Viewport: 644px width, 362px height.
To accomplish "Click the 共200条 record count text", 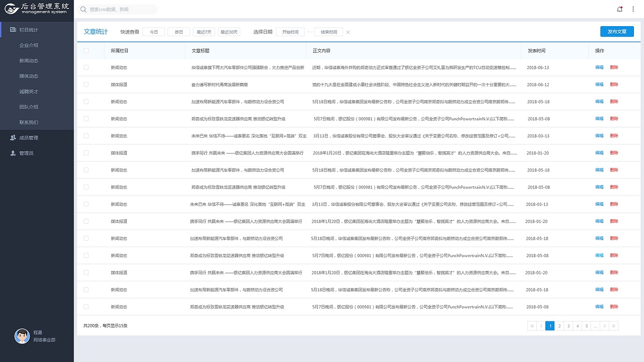I will click(91, 326).
